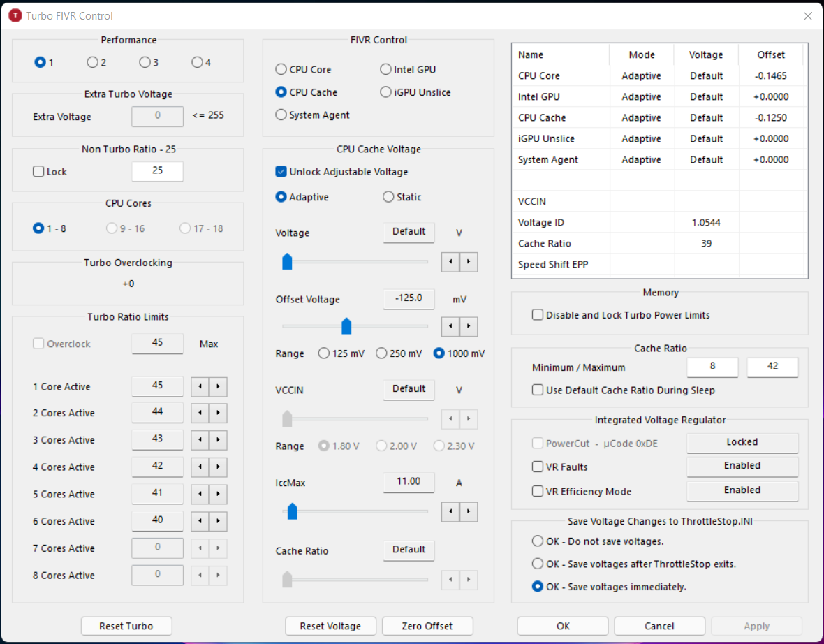Click the Reset Turbo button
This screenshot has height=644, width=824.
(x=126, y=626)
